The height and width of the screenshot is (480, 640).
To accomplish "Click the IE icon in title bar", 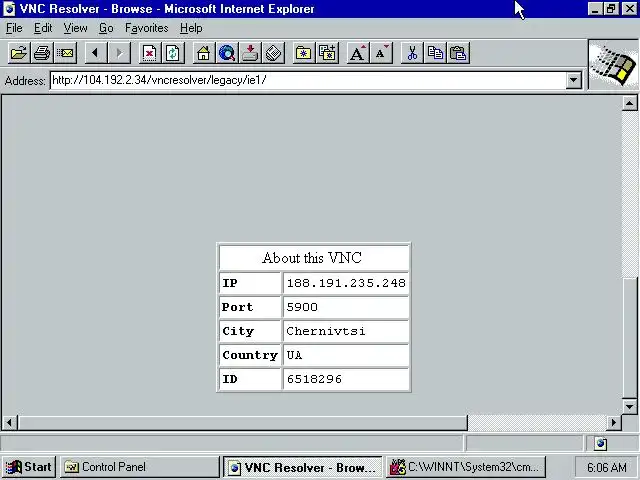I will click(9, 9).
